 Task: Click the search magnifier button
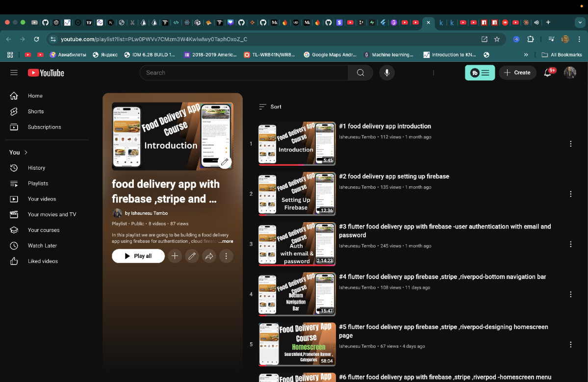360,73
